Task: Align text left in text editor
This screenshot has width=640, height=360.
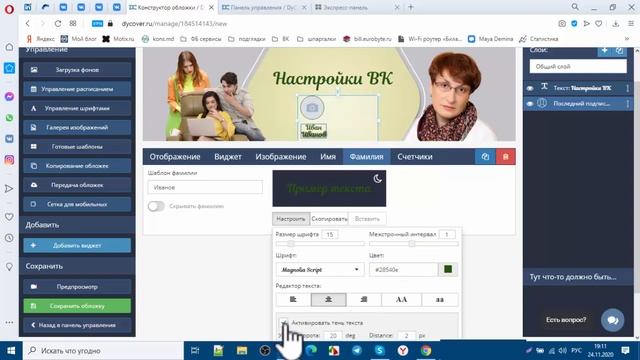Action: (x=293, y=300)
